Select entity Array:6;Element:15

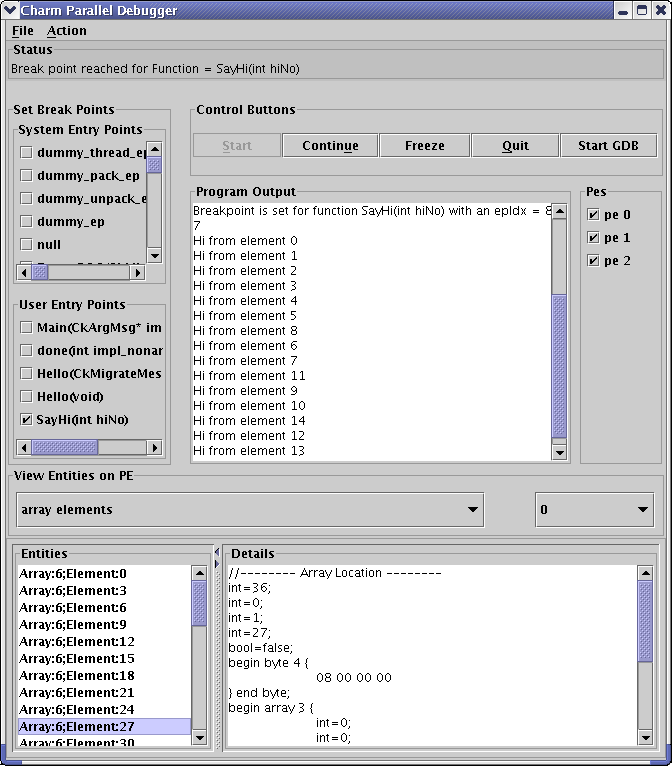[105, 659]
